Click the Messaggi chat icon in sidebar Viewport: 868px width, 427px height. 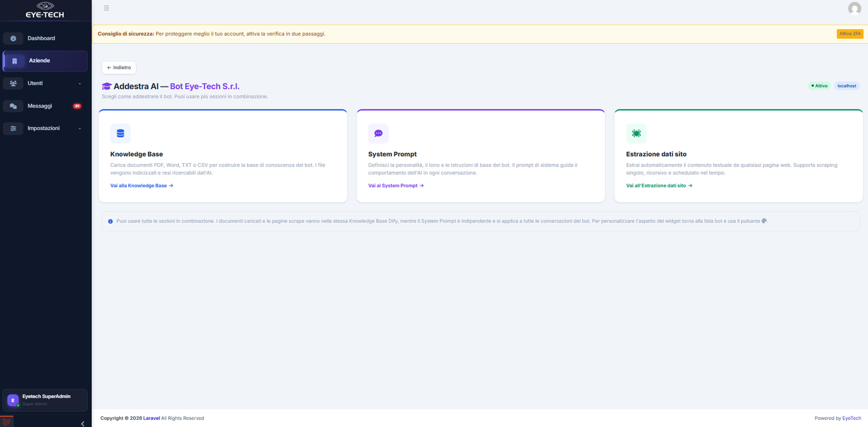point(13,106)
